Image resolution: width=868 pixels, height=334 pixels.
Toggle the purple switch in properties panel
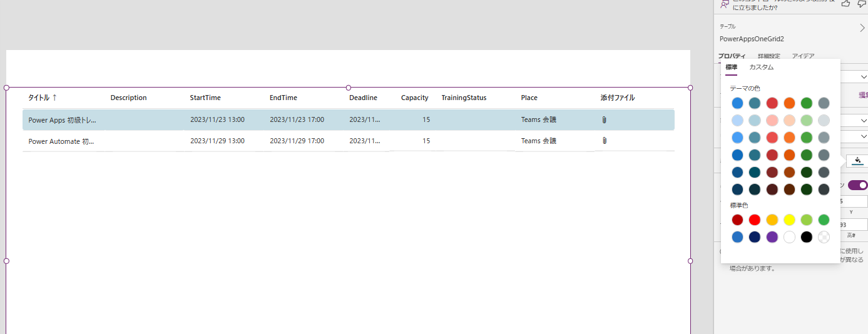pyautogui.click(x=858, y=185)
